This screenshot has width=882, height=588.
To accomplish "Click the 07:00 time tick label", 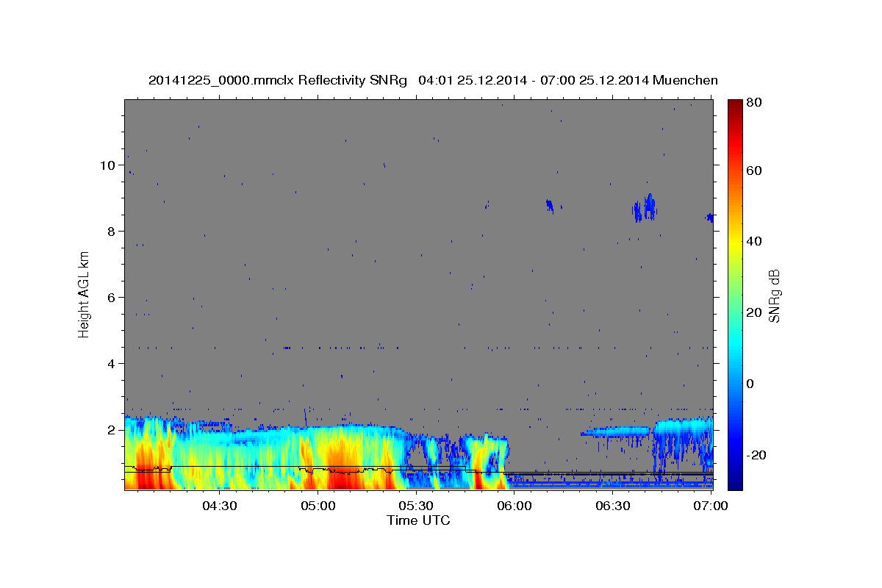I will tap(710, 506).
